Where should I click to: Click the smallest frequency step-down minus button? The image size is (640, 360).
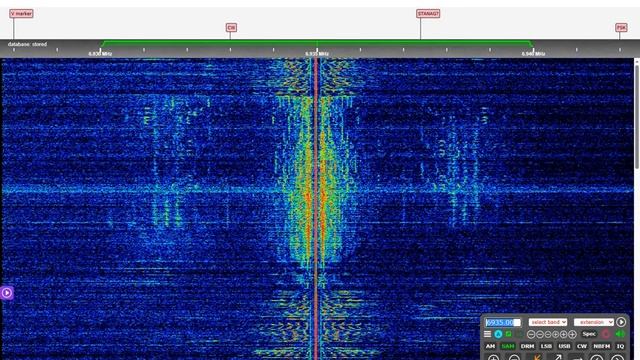[x=548, y=334]
